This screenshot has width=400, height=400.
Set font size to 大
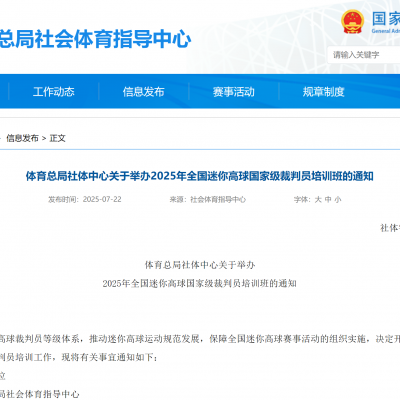(318, 199)
